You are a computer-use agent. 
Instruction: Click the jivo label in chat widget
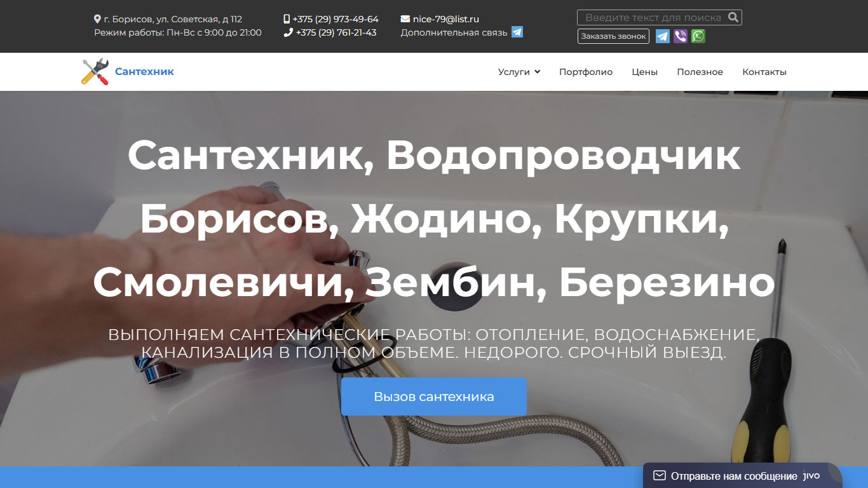tap(812, 475)
